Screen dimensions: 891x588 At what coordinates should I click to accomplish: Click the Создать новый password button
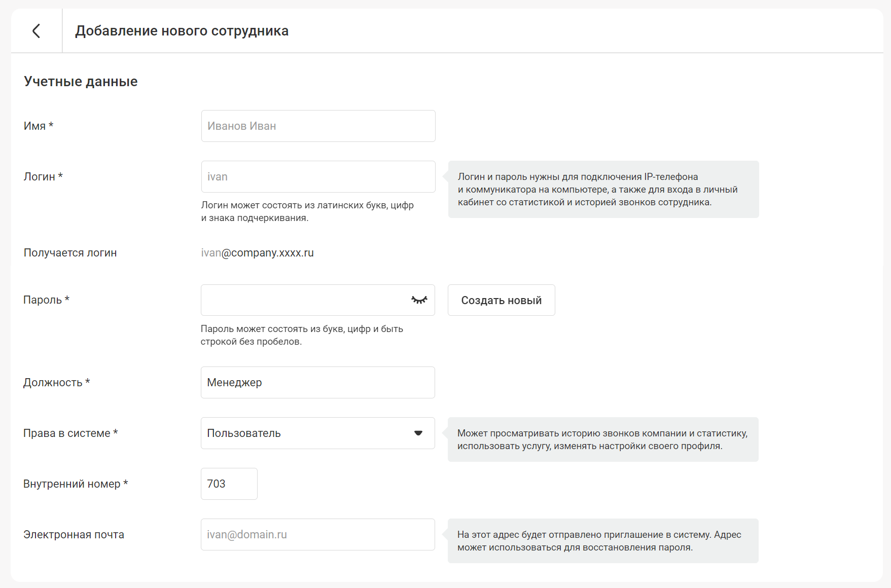502,300
